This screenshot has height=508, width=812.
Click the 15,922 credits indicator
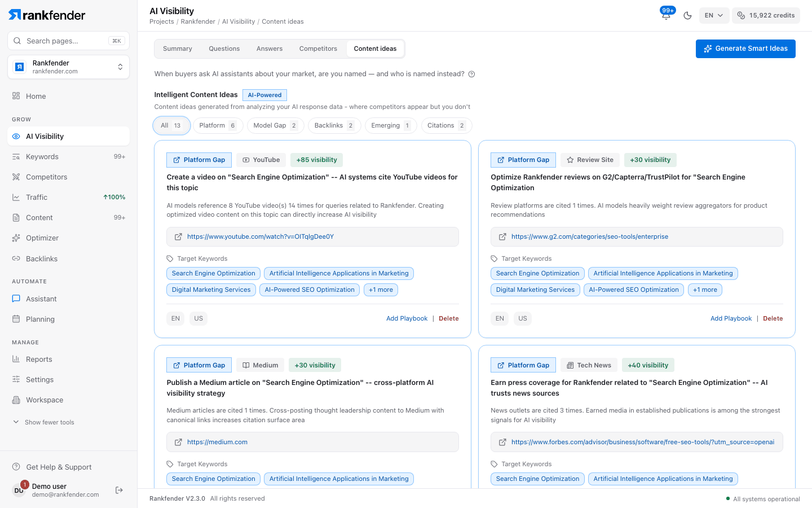[x=766, y=15]
